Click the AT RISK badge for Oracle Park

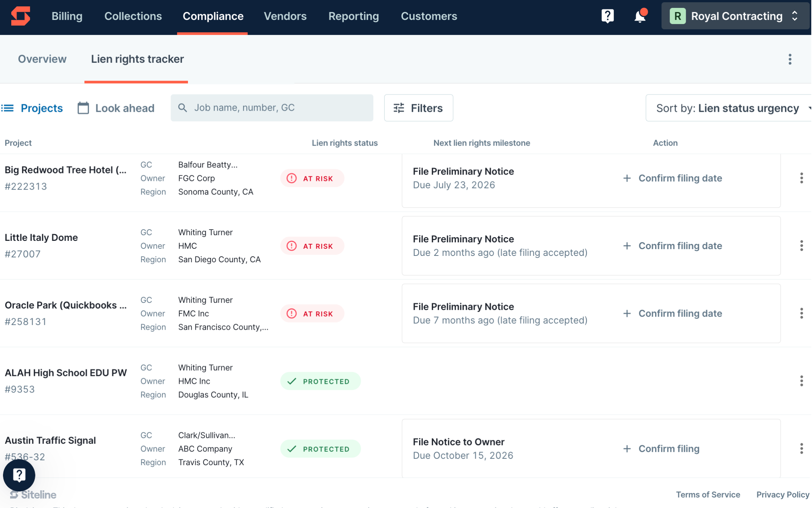tap(312, 313)
